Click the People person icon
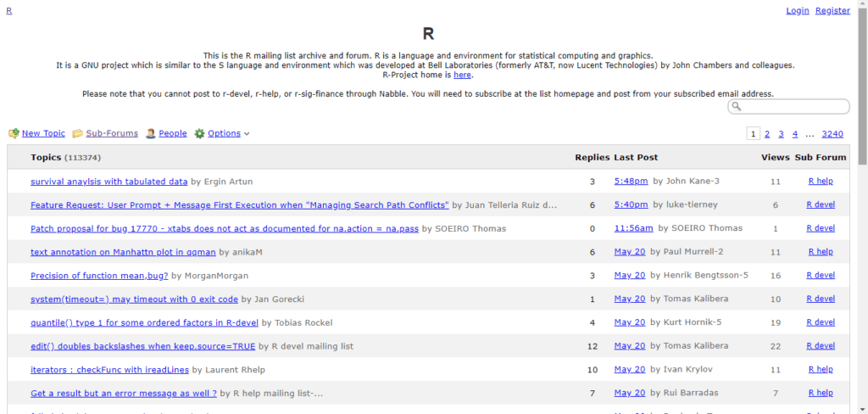Viewport: 868px width, 414px height. point(150,133)
